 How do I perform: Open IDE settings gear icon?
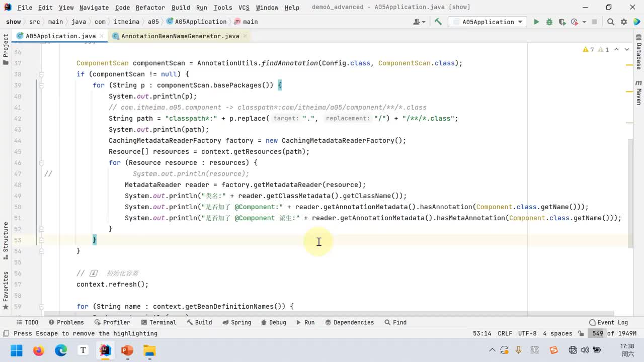pos(624,22)
